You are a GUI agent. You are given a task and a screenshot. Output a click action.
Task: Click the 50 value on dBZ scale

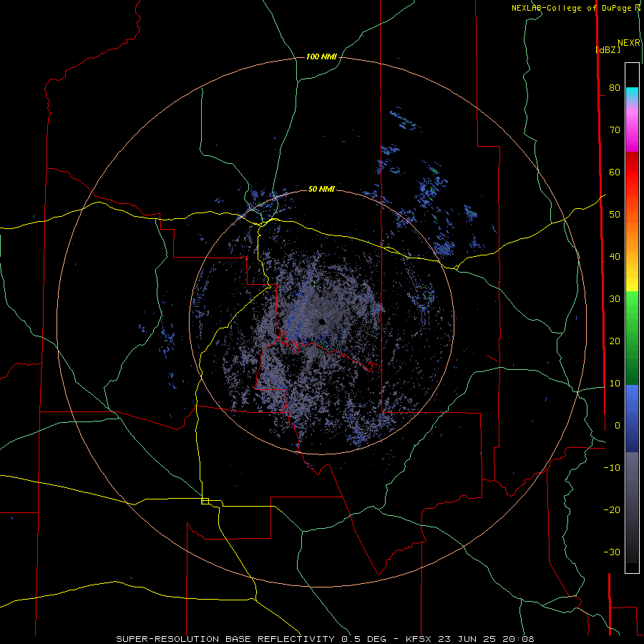click(615, 215)
